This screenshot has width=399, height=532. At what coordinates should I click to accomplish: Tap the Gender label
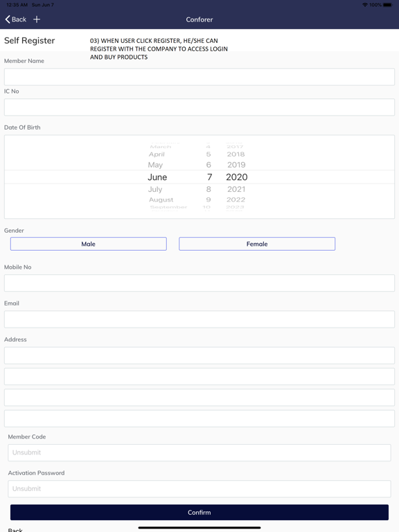tap(14, 231)
